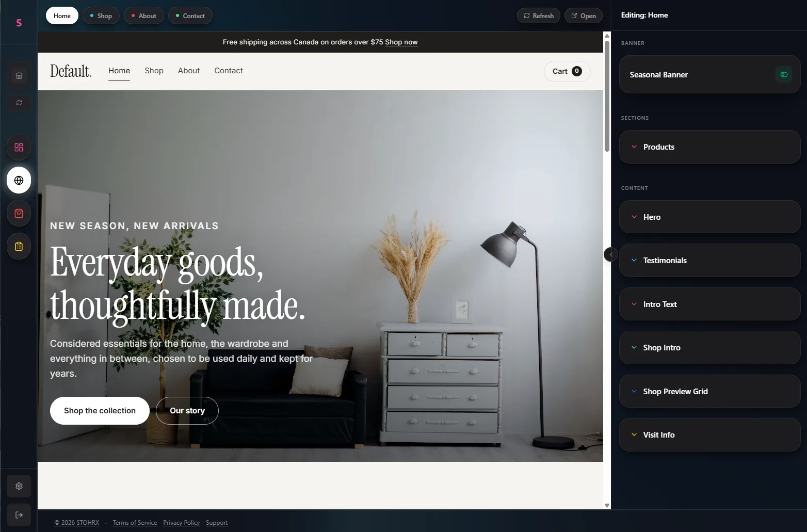Open the Cart button
Screen dimensions: 807x532
click(x=567, y=71)
